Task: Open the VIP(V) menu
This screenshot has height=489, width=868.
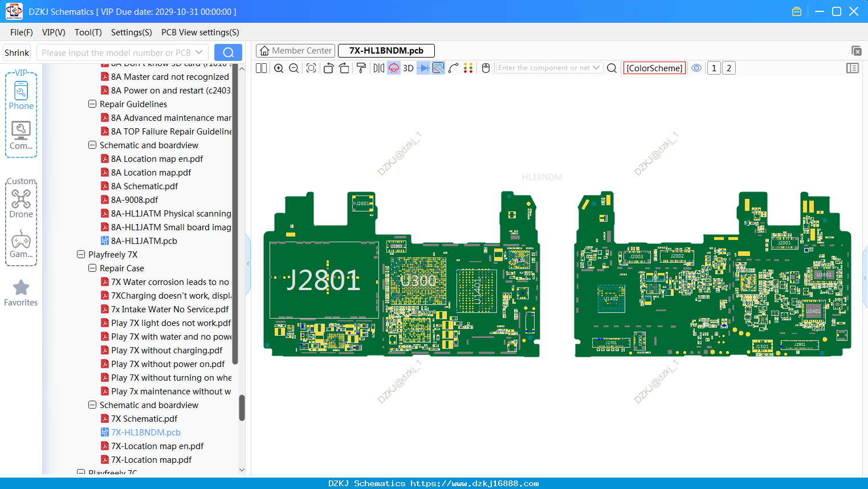Action: (x=54, y=32)
